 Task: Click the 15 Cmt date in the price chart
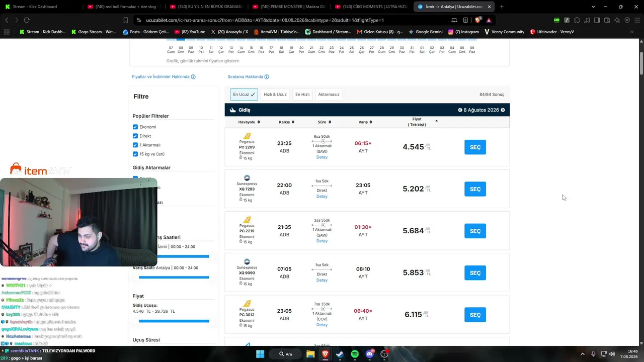tap(251, 50)
